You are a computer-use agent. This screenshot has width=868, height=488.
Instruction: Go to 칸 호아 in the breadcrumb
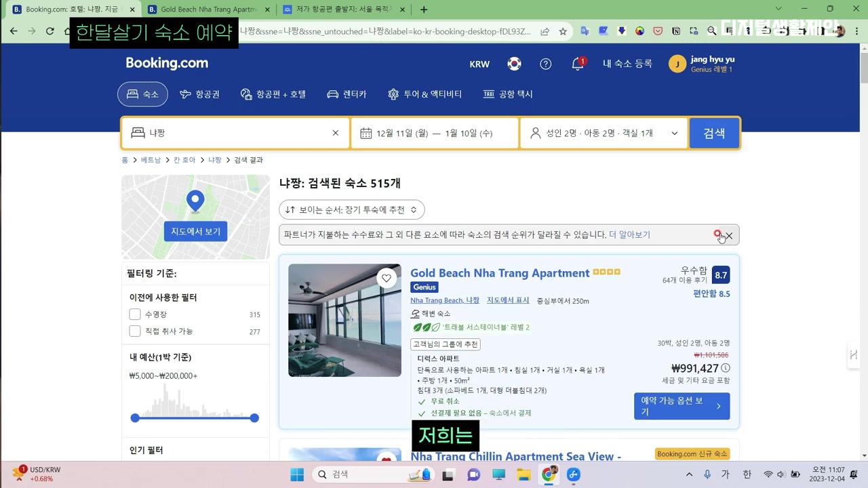point(184,160)
